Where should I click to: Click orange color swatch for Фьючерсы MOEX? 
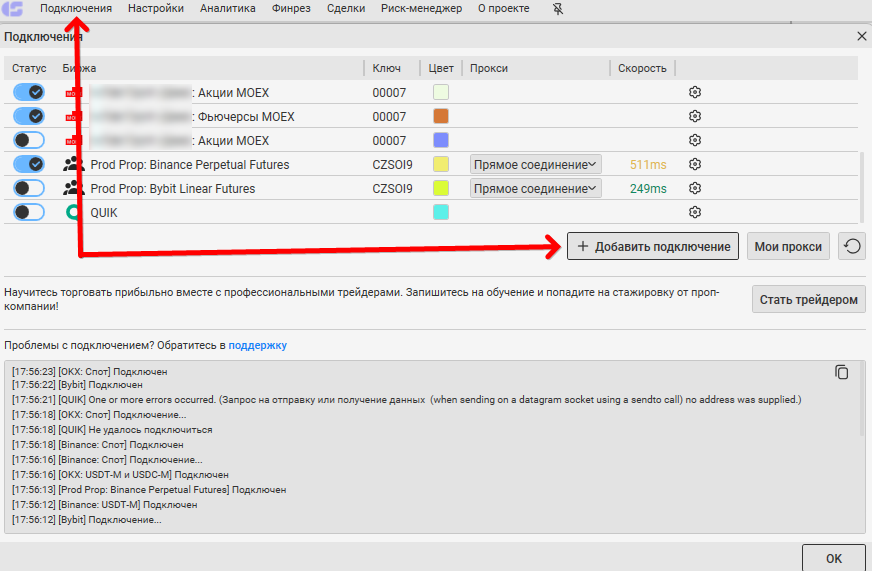440,116
